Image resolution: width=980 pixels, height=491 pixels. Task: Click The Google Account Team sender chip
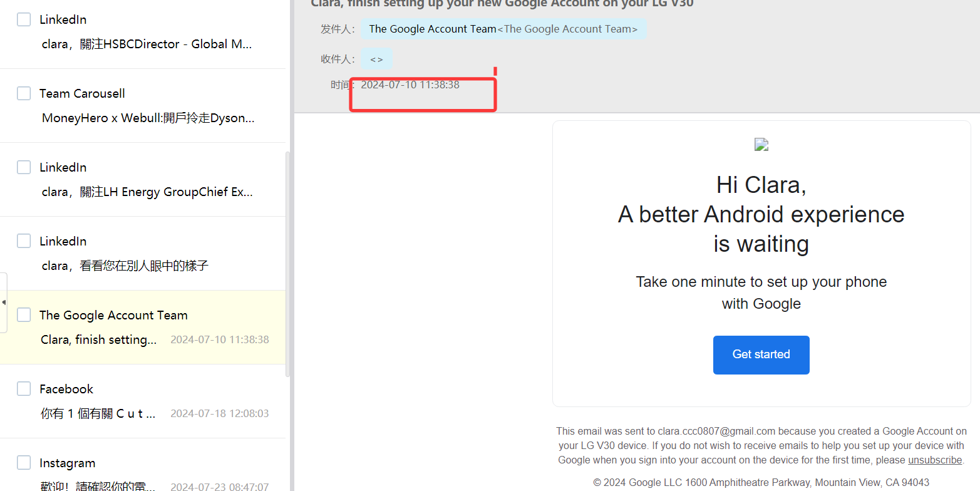click(x=503, y=29)
